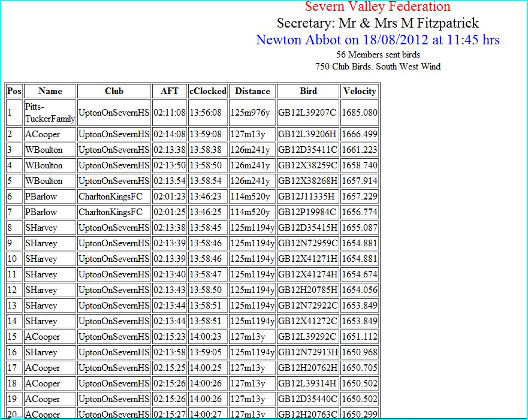Click the Pos column header
This screenshot has height=420, width=528.
pyautogui.click(x=14, y=91)
